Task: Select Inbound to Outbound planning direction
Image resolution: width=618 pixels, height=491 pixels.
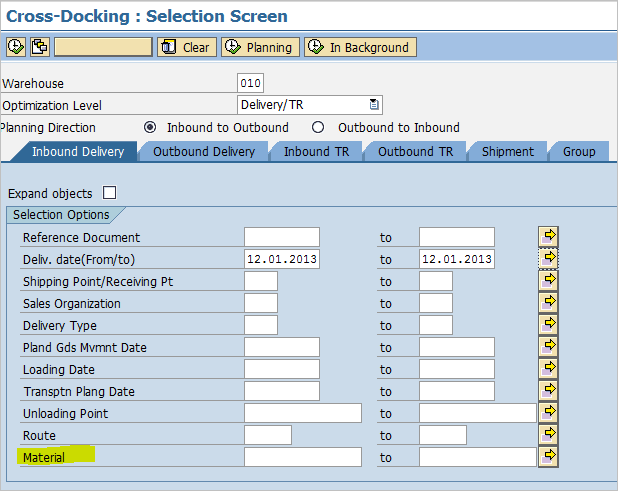Action: (150, 127)
